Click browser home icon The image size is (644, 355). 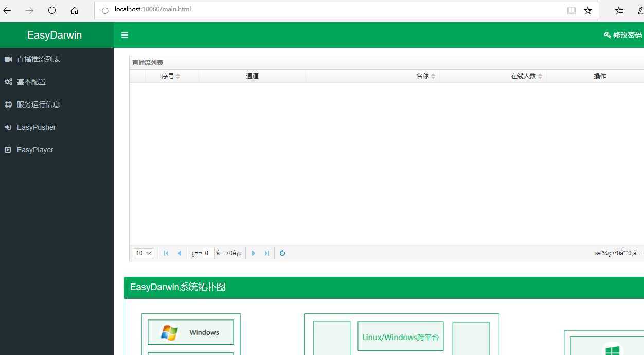pyautogui.click(x=75, y=10)
